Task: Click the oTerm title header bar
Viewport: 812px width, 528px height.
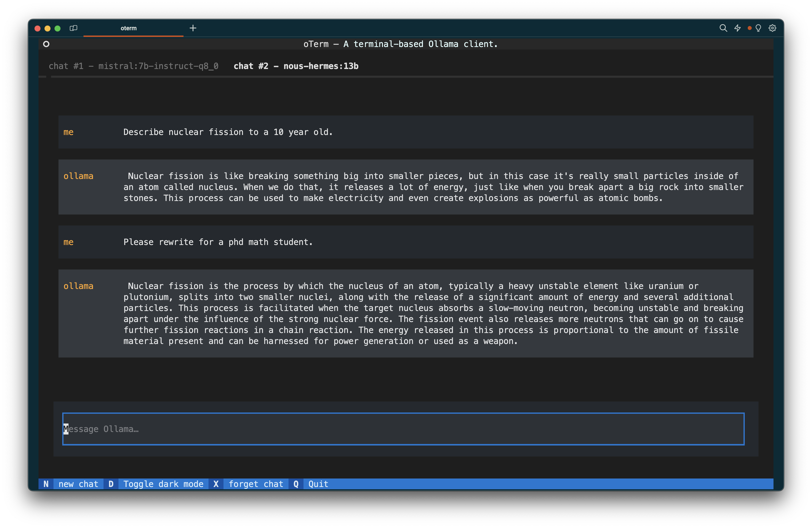Action: coord(400,44)
